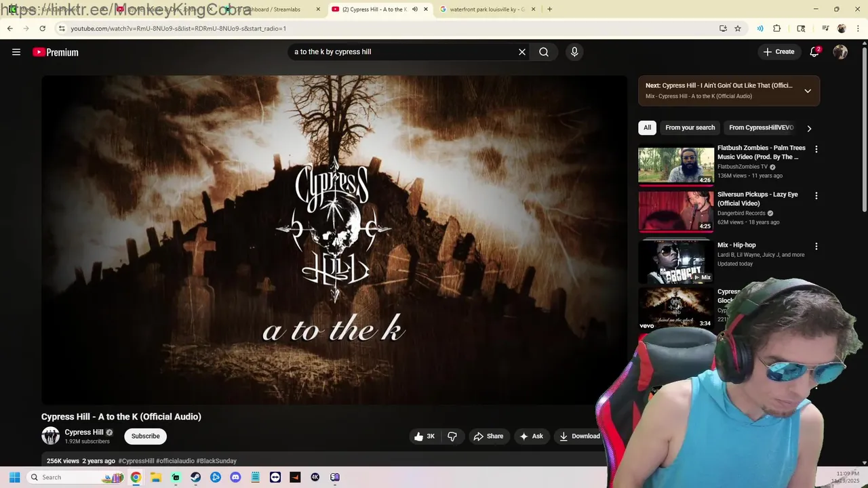Screen dimensions: 868x488
Task: Open the Ask AI button
Action: [531, 436]
